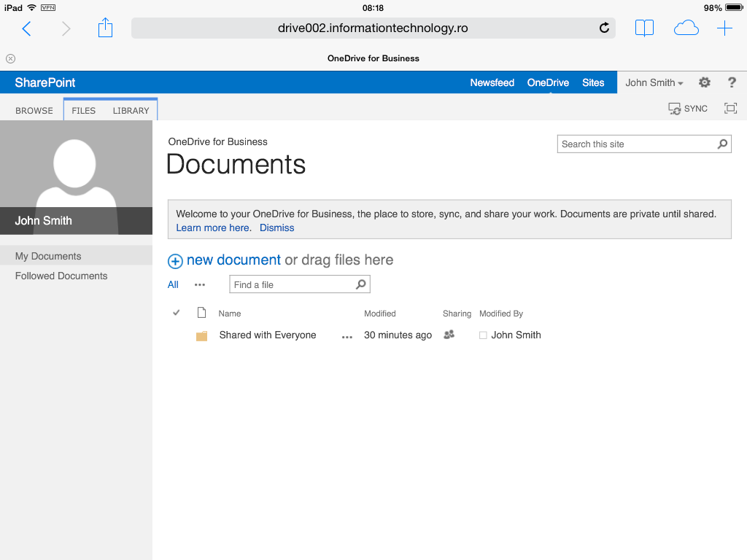Reload the page with refresh icon

coord(604,28)
